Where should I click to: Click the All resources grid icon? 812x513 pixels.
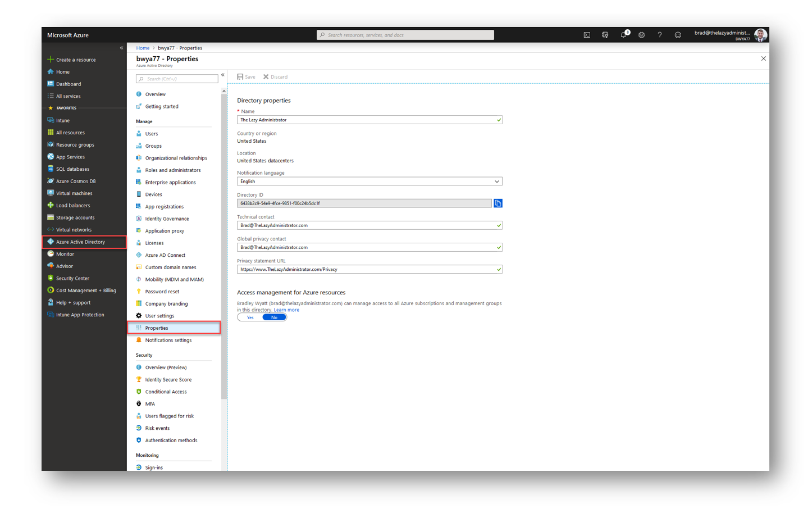point(51,133)
